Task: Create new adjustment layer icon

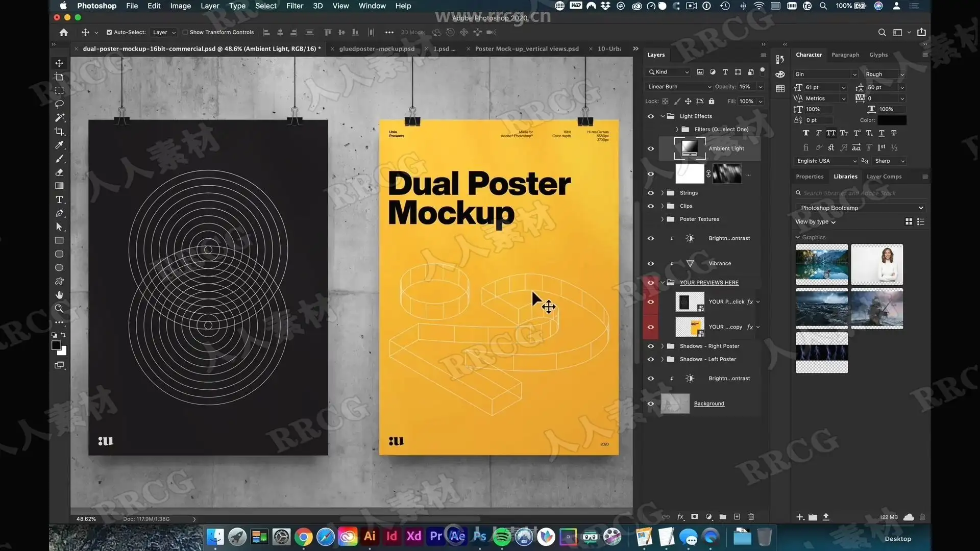Action: coord(709,517)
